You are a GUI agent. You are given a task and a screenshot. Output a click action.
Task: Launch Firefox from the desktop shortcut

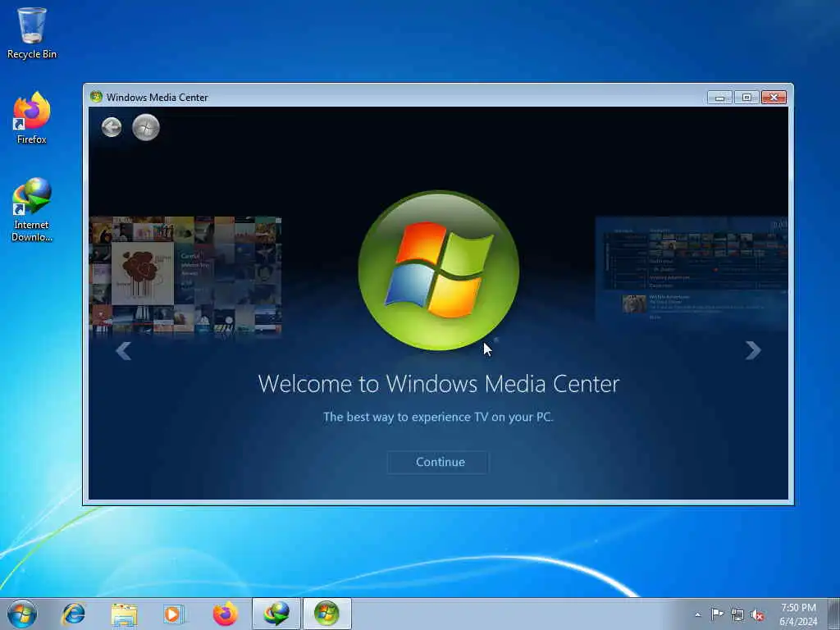[x=32, y=118]
